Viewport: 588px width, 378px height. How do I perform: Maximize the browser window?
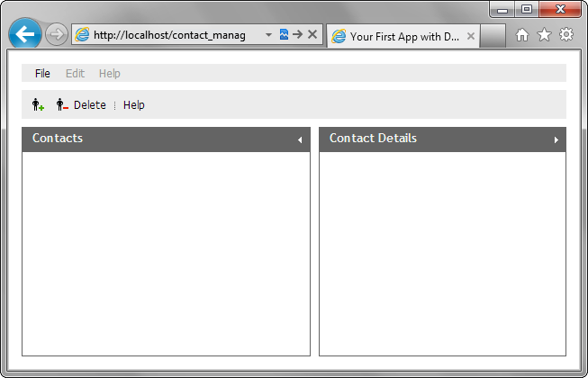[527, 9]
